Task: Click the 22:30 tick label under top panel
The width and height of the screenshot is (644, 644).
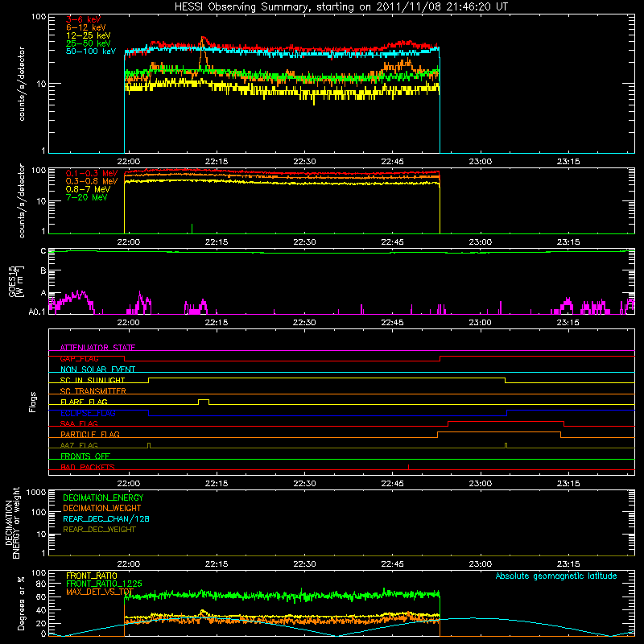Action: pyautogui.click(x=304, y=162)
